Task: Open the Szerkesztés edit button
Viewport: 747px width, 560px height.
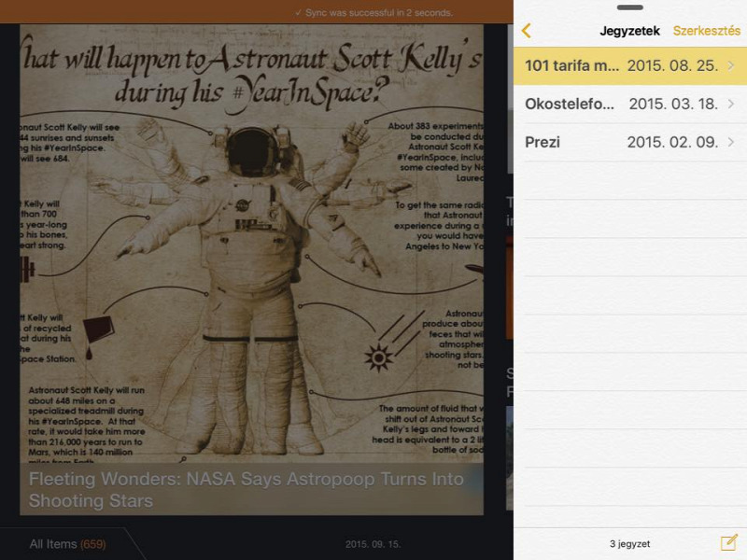Action: [x=707, y=31]
